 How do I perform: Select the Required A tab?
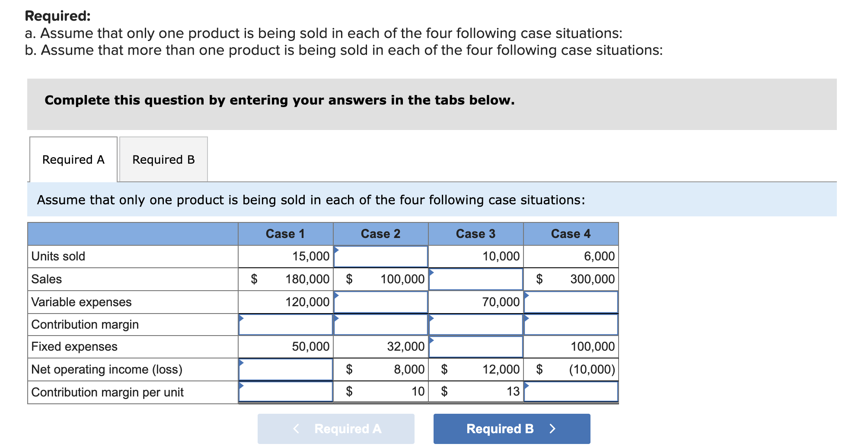pyautogui.click(x=73, y=159)
